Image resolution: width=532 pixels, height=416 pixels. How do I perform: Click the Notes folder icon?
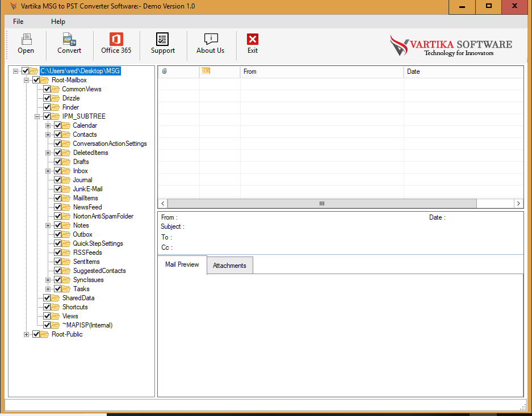pos(66,225)
